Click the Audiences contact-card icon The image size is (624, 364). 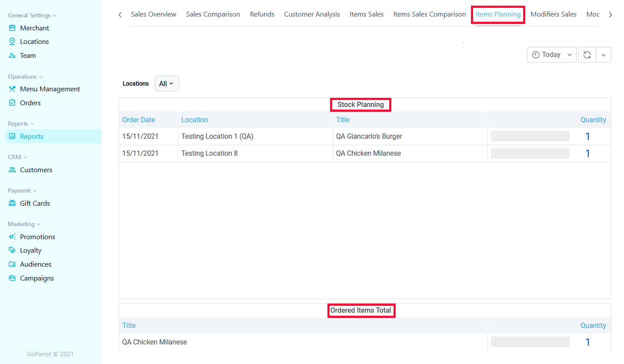pyautogui.click(x=12, y=264)
